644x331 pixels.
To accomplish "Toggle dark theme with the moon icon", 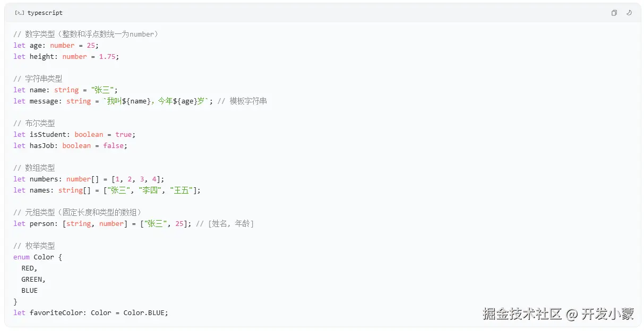I will [x=629, y=13].
